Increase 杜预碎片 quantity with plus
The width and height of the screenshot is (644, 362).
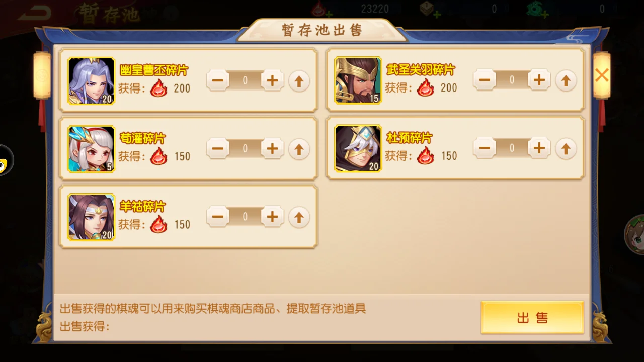539,148
